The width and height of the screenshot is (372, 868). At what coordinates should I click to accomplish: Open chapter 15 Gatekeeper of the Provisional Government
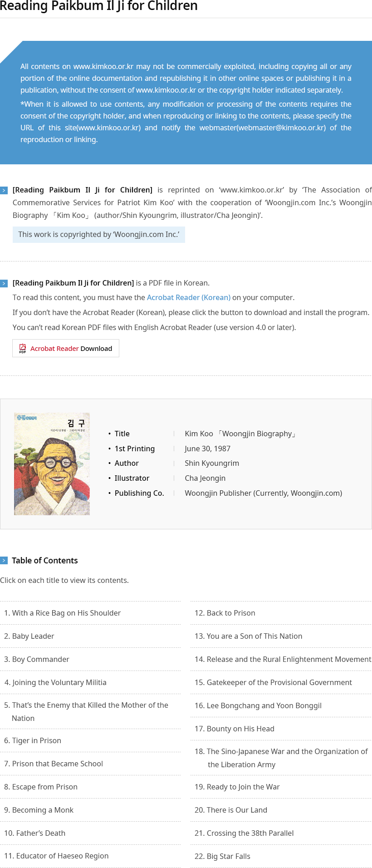(x=273, y=682)
